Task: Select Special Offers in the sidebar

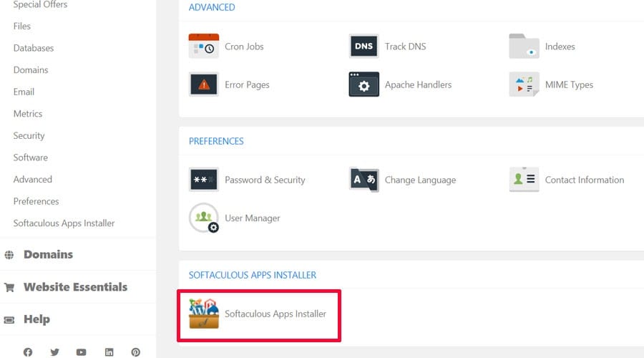Action: point(40,4)
